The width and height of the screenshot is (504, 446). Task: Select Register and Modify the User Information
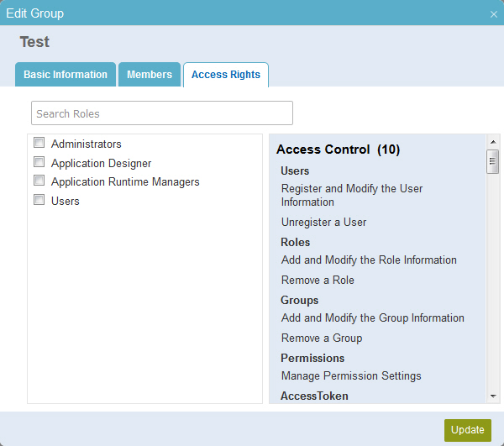click(x=352, y=195)
